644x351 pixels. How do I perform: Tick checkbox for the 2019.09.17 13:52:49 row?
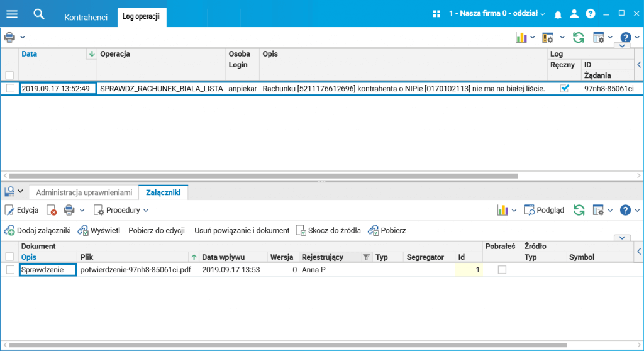point(10,88)
